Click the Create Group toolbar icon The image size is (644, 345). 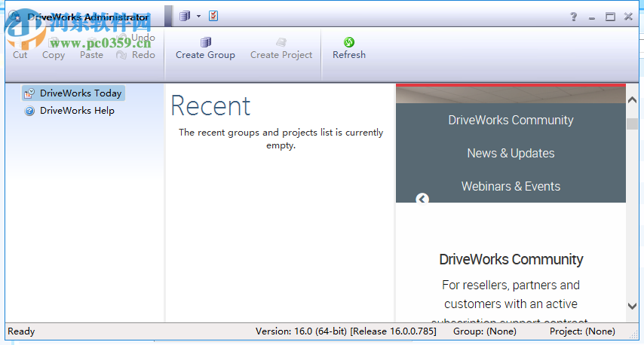(x=205, y=42)
